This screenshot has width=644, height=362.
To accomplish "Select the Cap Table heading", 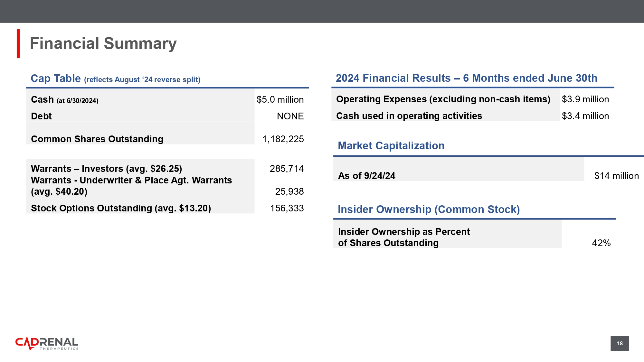I will (x=115, y=79).
